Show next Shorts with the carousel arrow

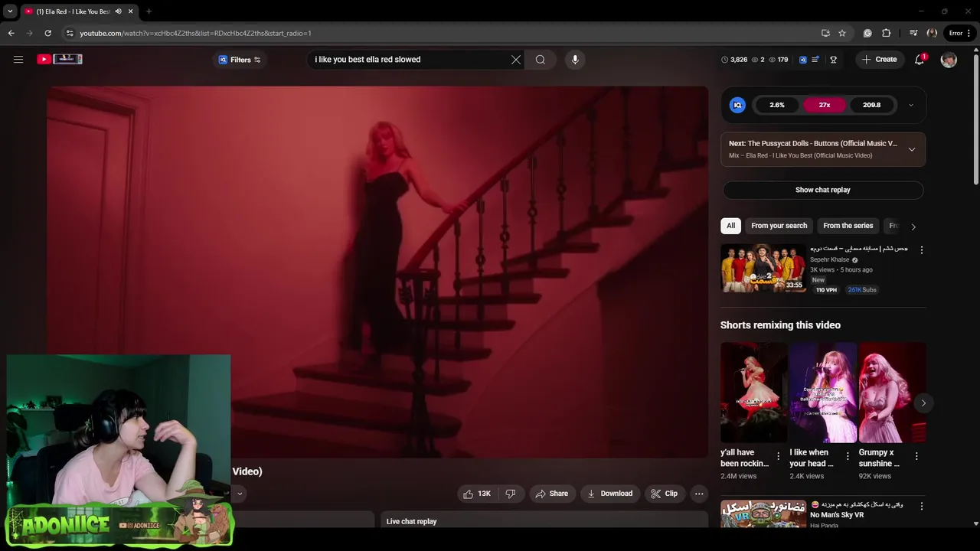coord(923,403)
